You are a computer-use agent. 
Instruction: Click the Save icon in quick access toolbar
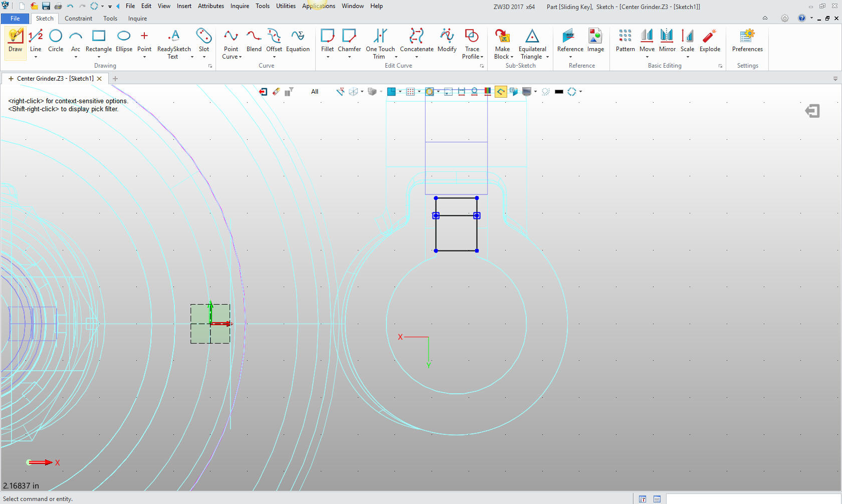pyautogui.click(x=46, y=6)
